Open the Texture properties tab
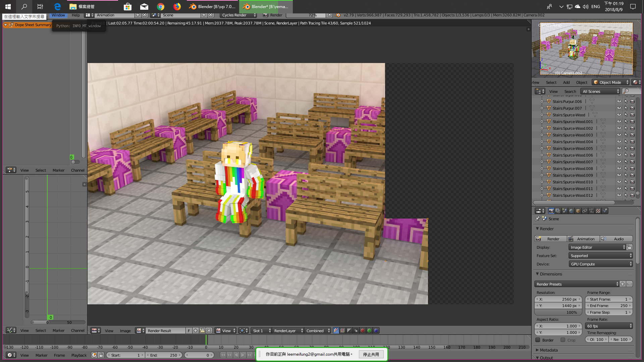Screen dimensions: 644x362 tap(598, 211)
